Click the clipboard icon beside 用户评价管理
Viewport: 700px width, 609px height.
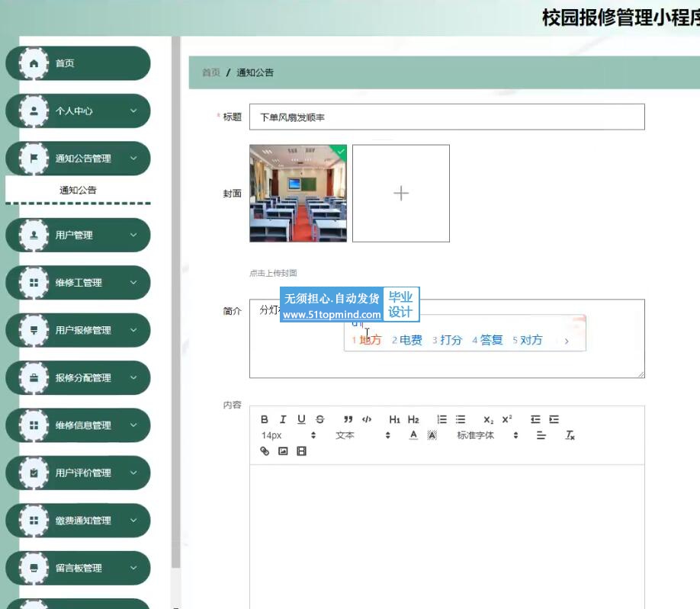pyautogui.click(x=34, y=473)
